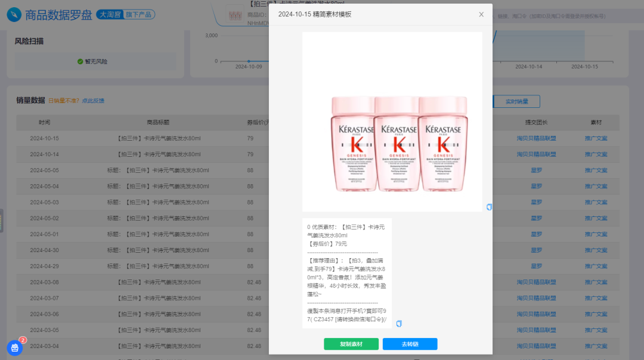Screen dimensions: 644x360
Task: Select the 2024-05-02 date cell
Action: (x=44, y=218)
